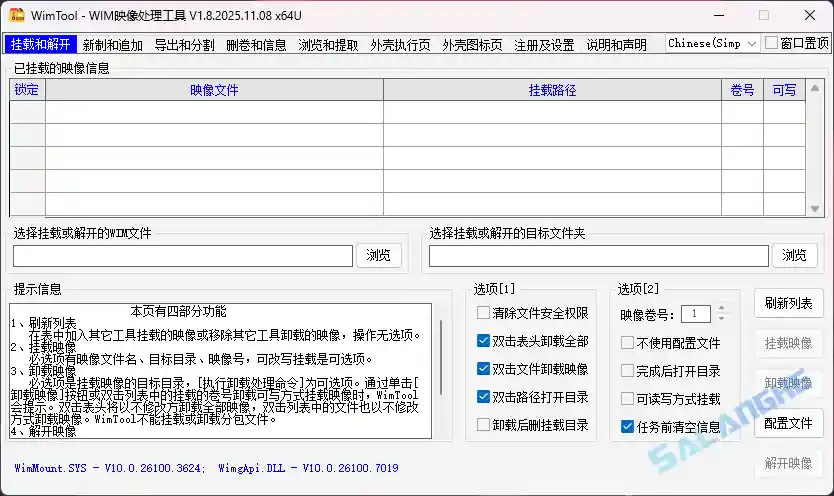Click the 卸载映像 button

[788, 383]
